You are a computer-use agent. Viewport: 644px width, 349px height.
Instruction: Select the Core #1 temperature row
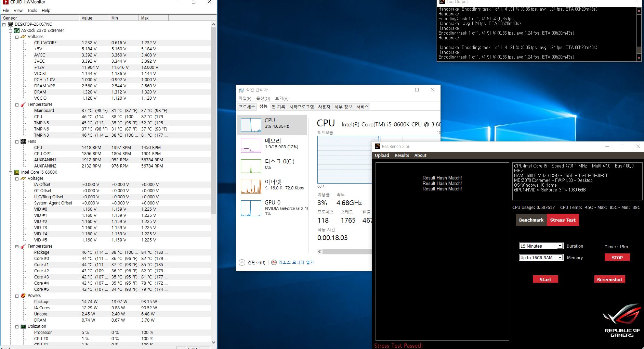(105, 265)
